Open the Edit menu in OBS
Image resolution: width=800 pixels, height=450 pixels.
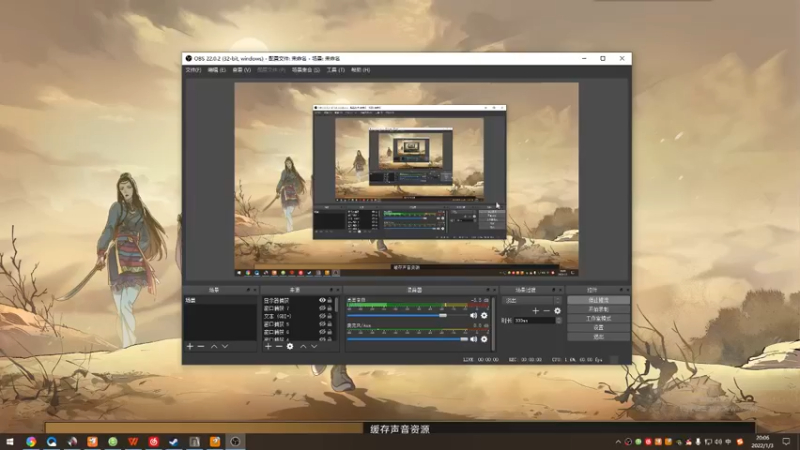tap(216, 70)
